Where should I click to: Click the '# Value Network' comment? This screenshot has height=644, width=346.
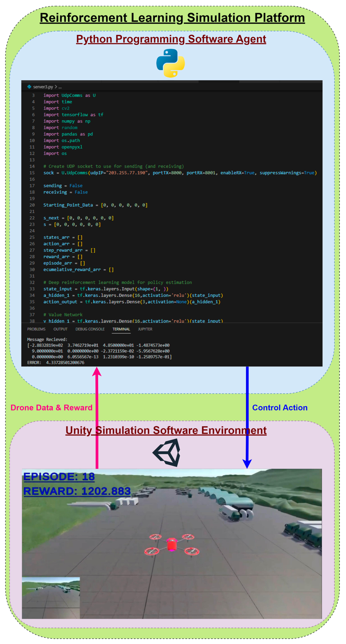pyautogui.click(x=63, y=315)
